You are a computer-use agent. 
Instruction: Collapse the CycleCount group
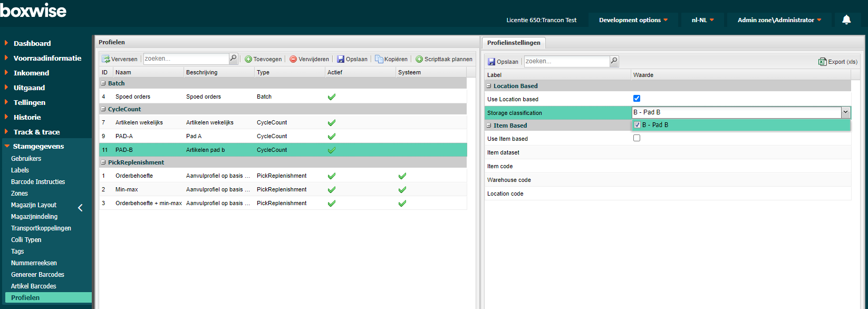point(103,109)
